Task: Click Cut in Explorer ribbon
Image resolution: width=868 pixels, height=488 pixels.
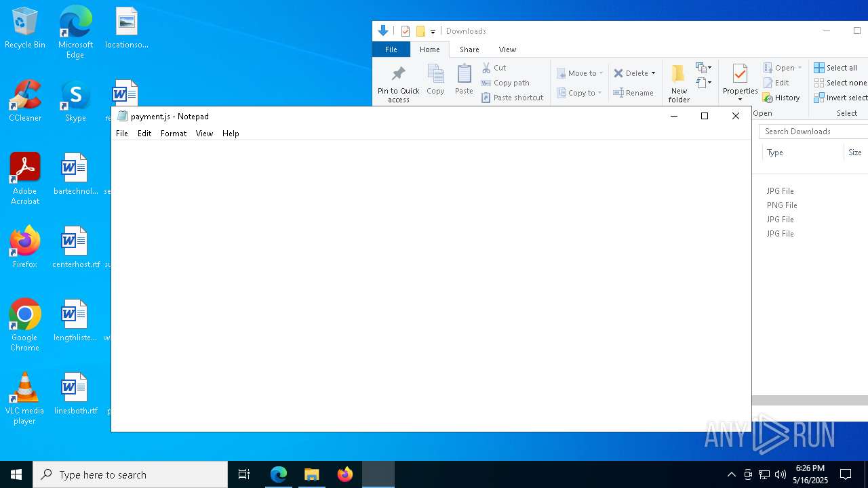Action: 494,68
